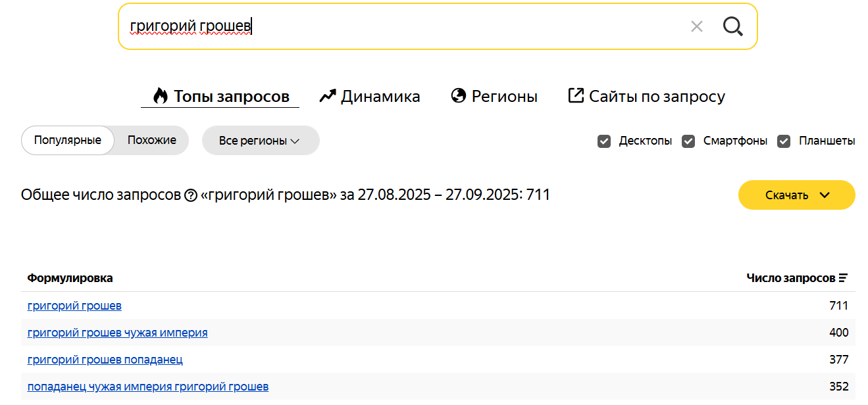868x405 pixels.
Task: Click the external link icon for Сайты по запросу
Action: (576, 96)
